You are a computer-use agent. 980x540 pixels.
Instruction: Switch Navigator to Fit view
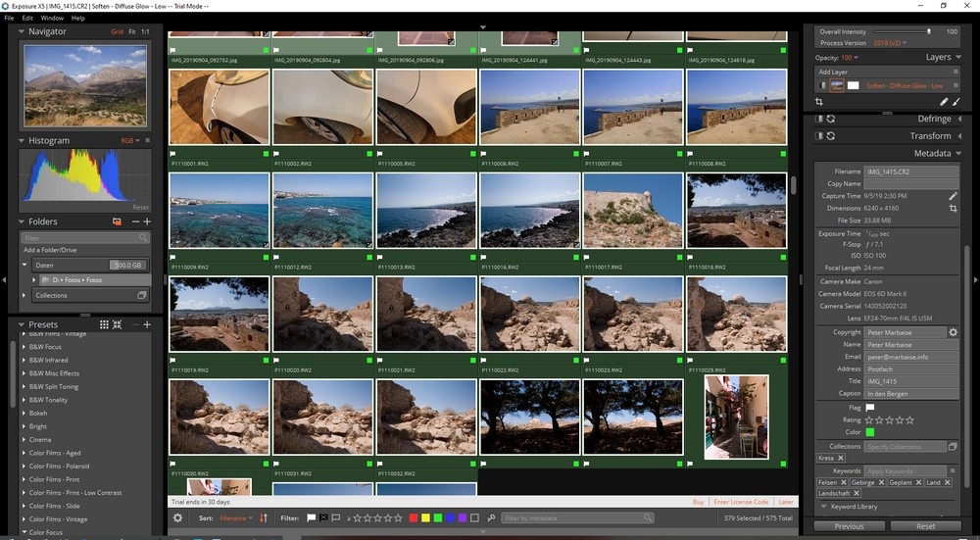(x=132, y=31)
